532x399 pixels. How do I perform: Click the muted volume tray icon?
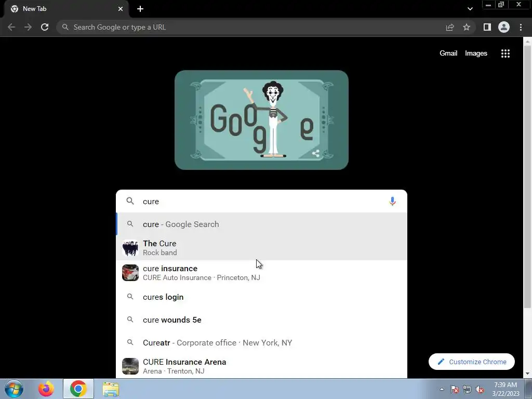point(480,389)
